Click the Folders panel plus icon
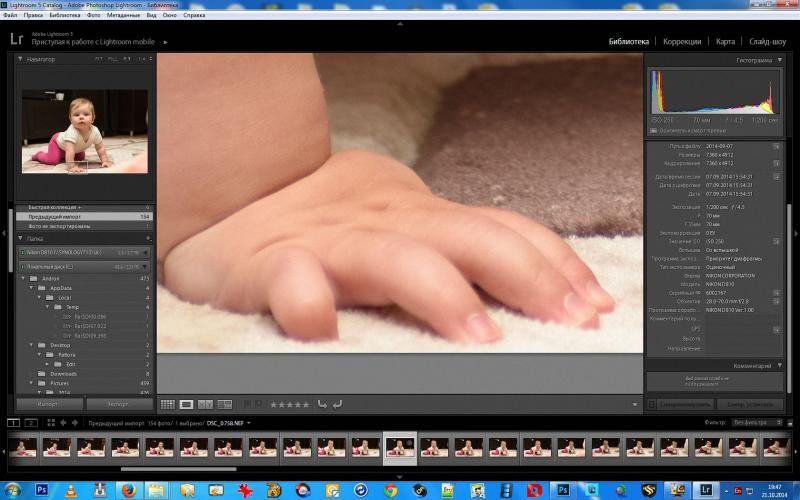 [148, 238]
